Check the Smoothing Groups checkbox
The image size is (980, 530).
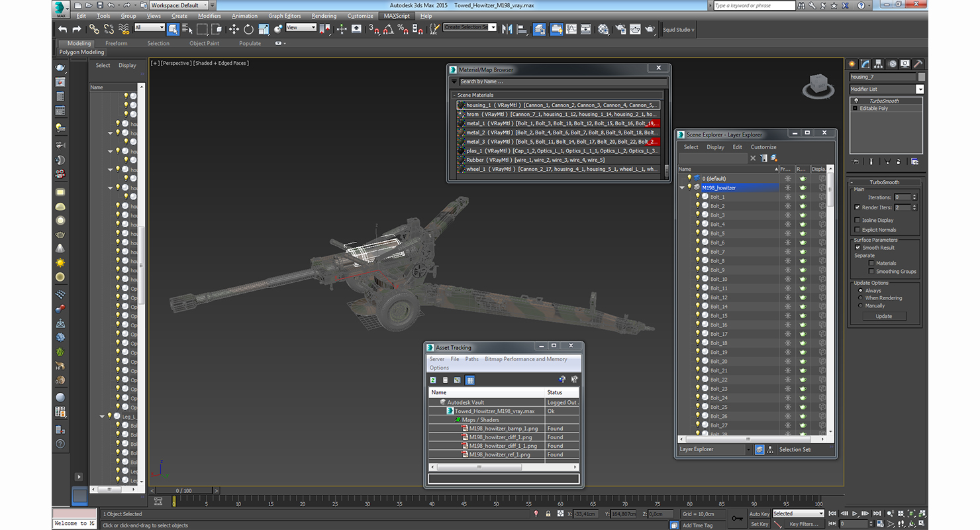871,272
